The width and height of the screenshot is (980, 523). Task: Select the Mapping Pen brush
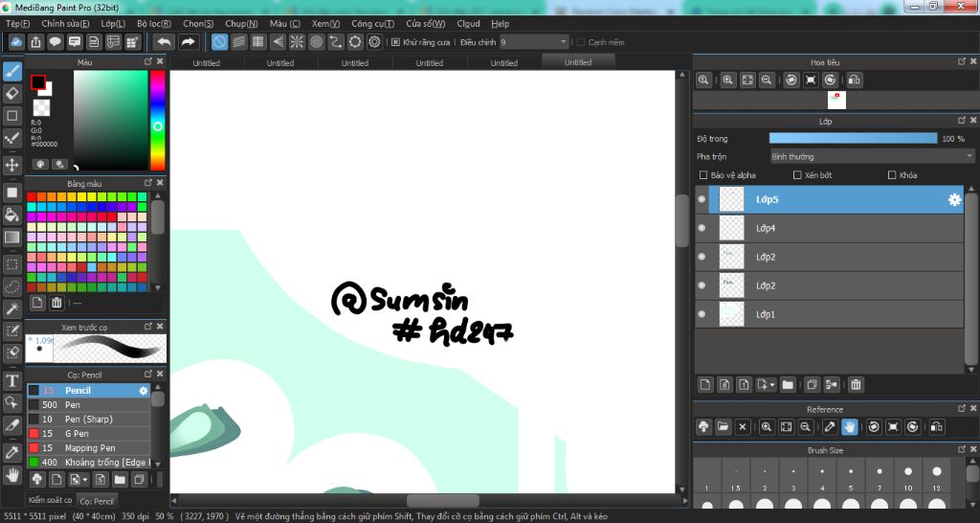89,448
